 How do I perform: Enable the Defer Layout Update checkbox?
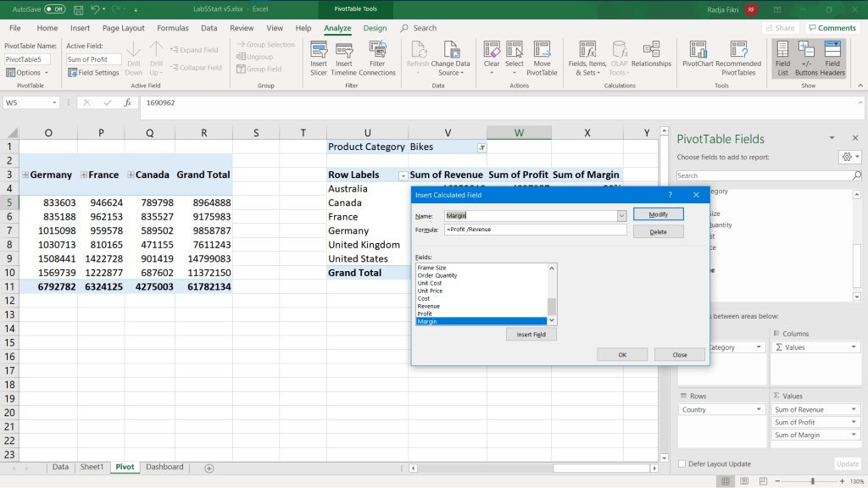(682, 463)
